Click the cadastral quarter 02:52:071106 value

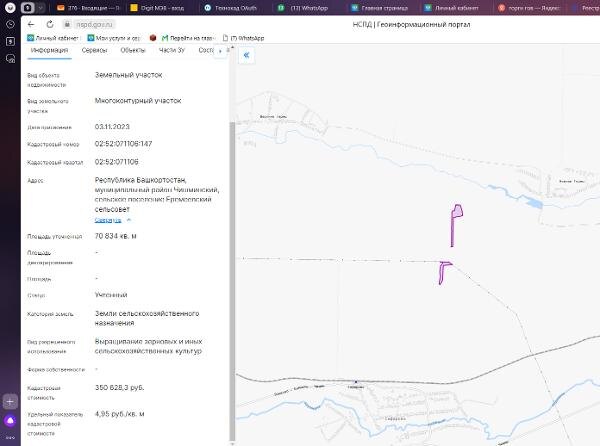pyautogui.click(x=116, y=162)
